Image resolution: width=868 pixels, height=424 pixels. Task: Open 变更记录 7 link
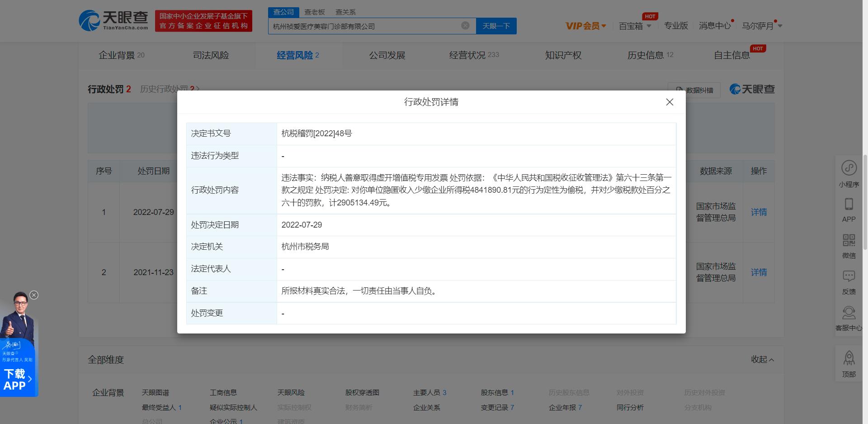coord(497,408)
